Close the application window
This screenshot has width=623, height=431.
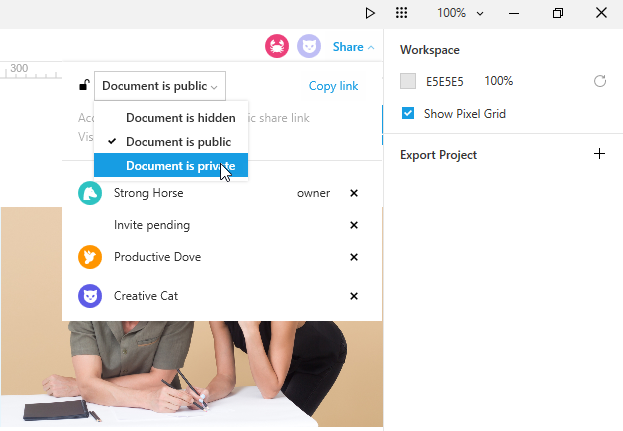601,13
